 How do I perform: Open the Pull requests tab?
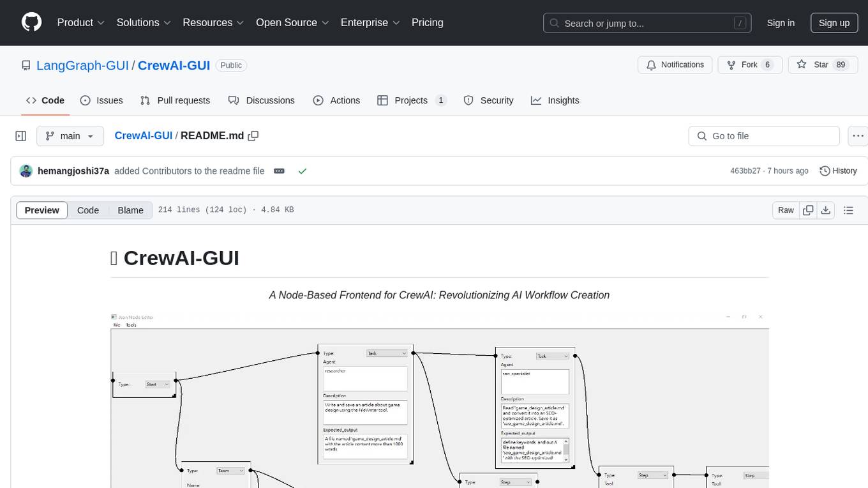tap(175, 100)
